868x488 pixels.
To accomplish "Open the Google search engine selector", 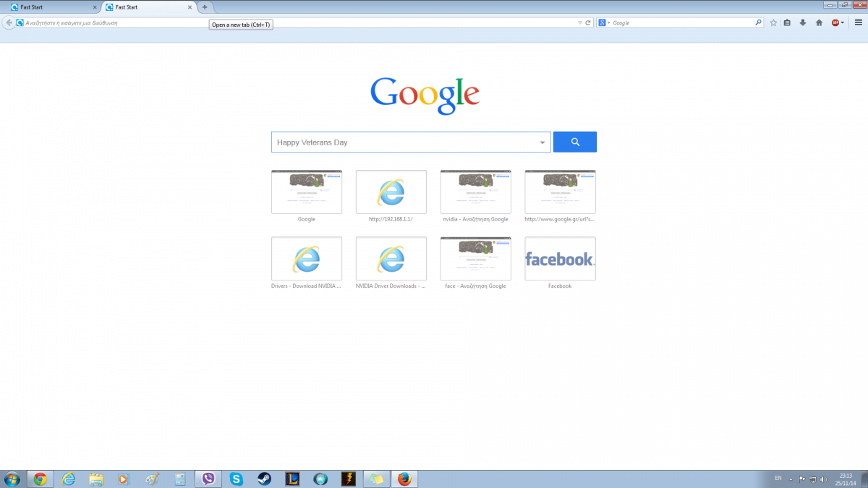I will coord(604,22).
